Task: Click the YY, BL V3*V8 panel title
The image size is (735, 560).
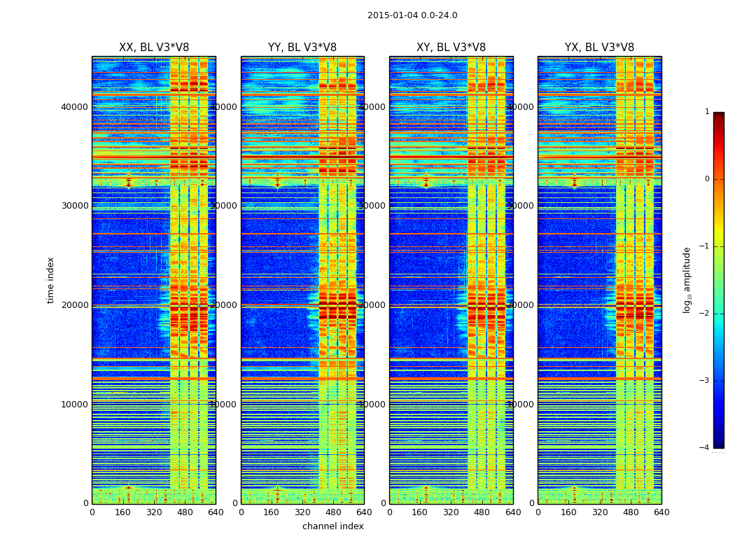Action: (x=302, y=48)
